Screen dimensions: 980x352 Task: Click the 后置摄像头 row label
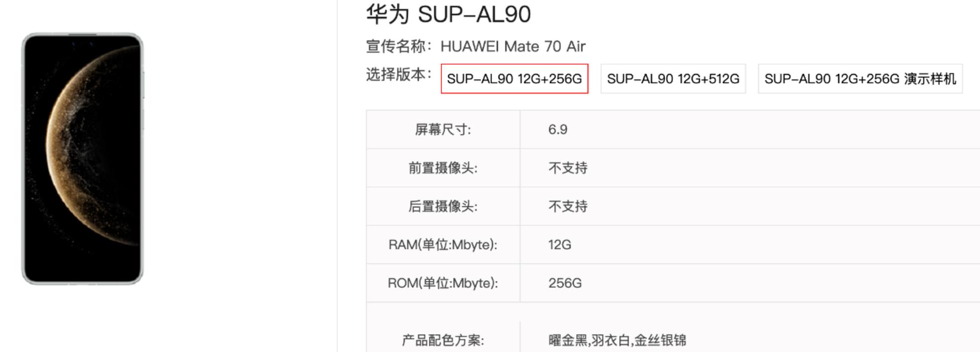tap(442, 206)
